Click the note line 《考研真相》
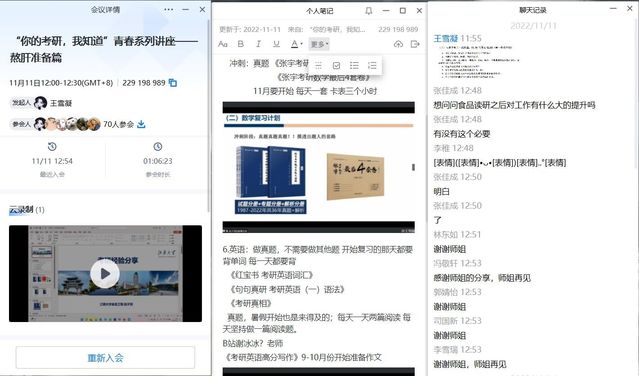 (x=250, y=303)
